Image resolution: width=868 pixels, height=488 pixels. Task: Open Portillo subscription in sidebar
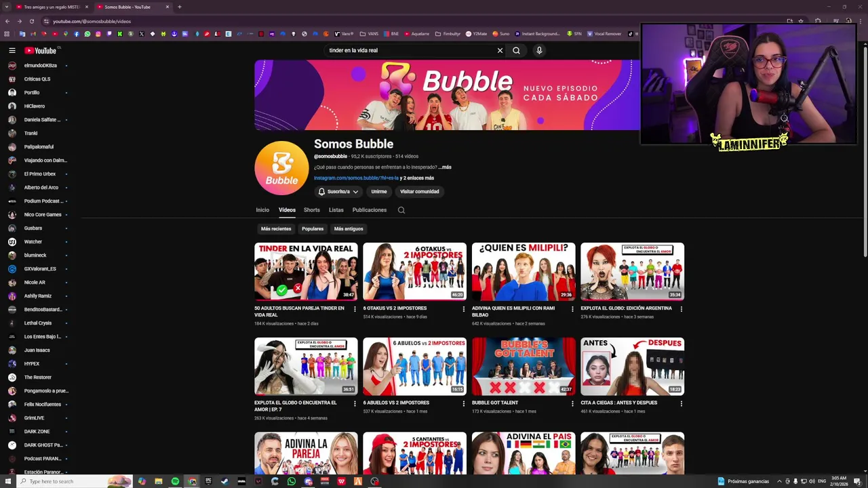click(x=32, y=93)
